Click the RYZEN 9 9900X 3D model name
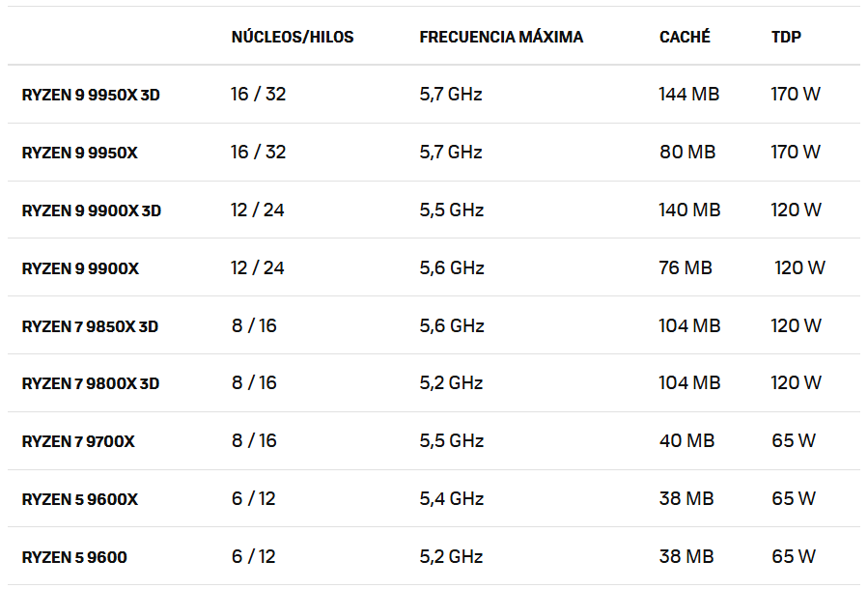This screenshot has height=589, width=868. coord(91,210)
